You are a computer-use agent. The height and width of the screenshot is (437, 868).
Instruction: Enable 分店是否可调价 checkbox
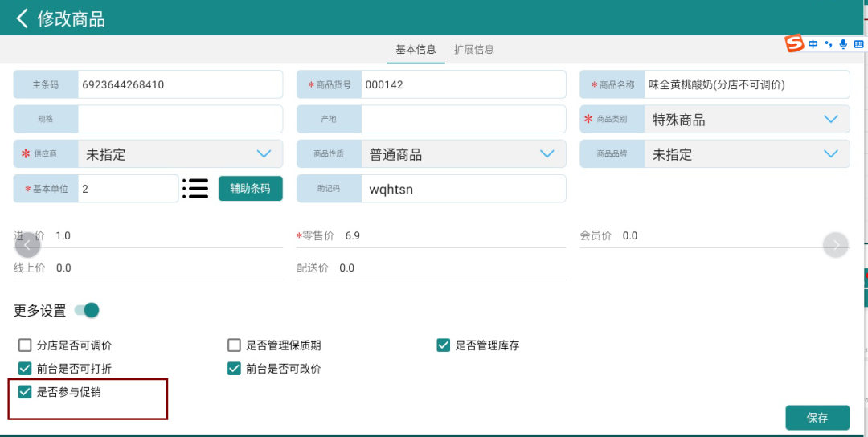[x=25, y=345]
